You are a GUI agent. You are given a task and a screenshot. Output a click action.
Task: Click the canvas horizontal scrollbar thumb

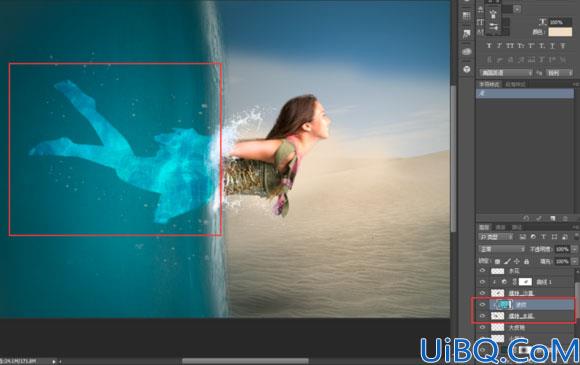[x=245, y=361]
